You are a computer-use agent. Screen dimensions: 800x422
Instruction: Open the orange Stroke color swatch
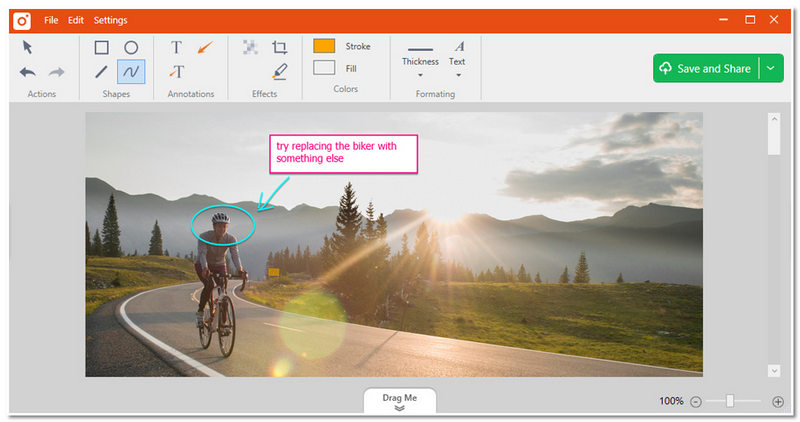click(x=324, y=46)
